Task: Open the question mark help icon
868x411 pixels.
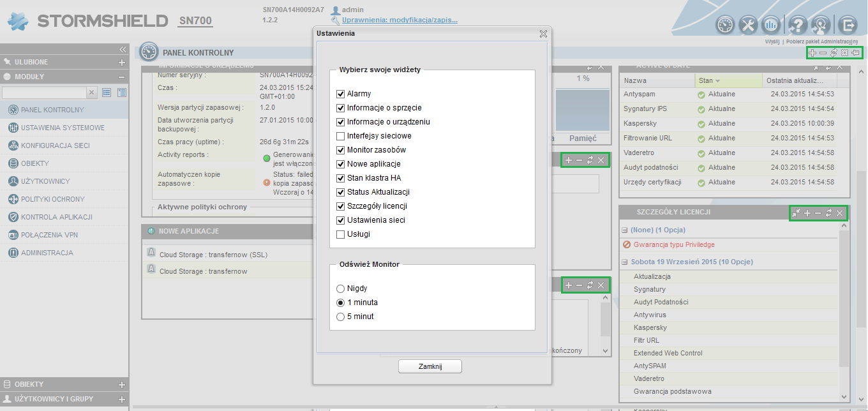Action: click(x=799, y=26)
